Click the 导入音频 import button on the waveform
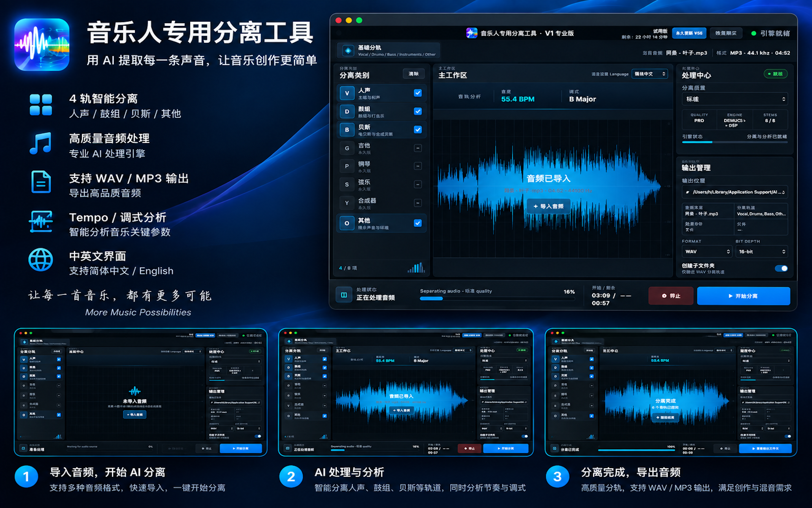Image resolution: width=812 pixels, height=508 pixels. pos(549,206)
